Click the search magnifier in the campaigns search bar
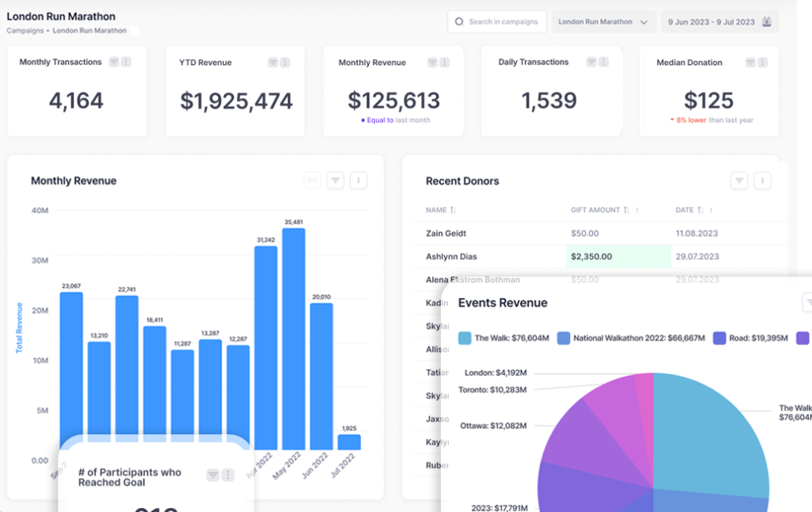This screenshot has height=512, width=812. (460, 21)
